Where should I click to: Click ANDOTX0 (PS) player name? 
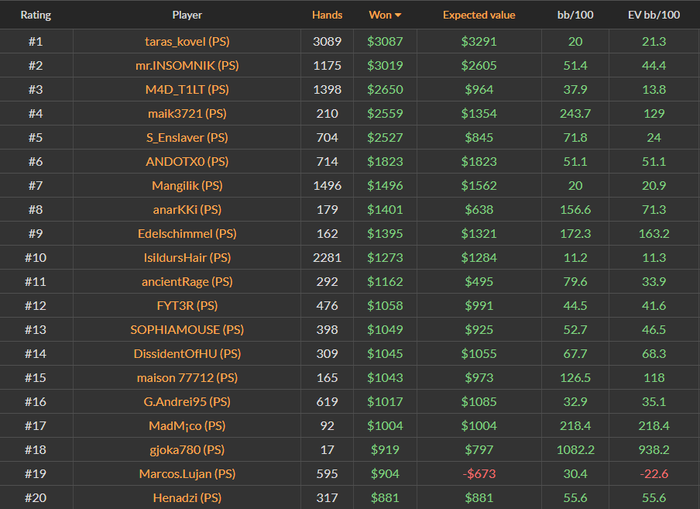tap(186, 161)
